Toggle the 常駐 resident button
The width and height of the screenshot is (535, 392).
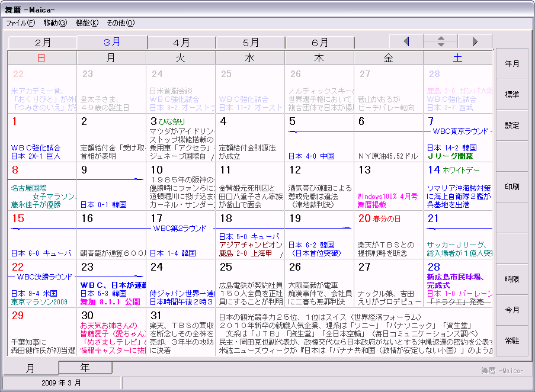512,340
